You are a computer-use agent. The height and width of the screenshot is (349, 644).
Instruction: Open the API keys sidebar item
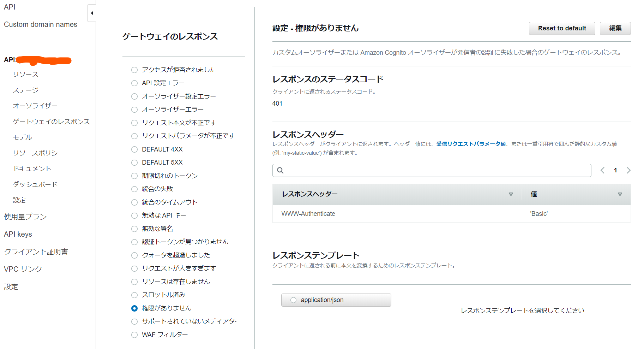click(x=18, y=234)
